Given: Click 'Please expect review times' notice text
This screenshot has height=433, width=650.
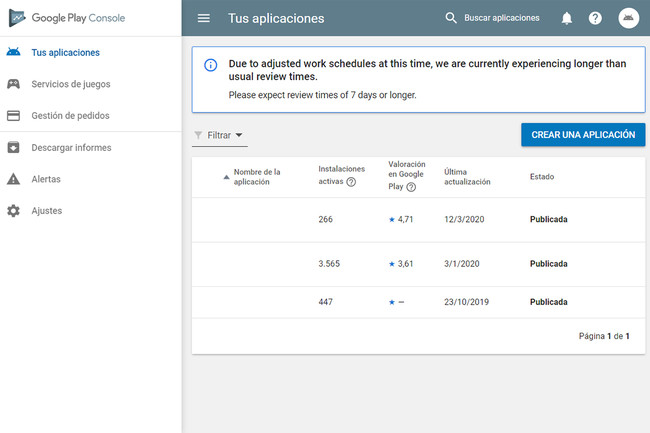Looking at the screenshot, I should (323, 95).
